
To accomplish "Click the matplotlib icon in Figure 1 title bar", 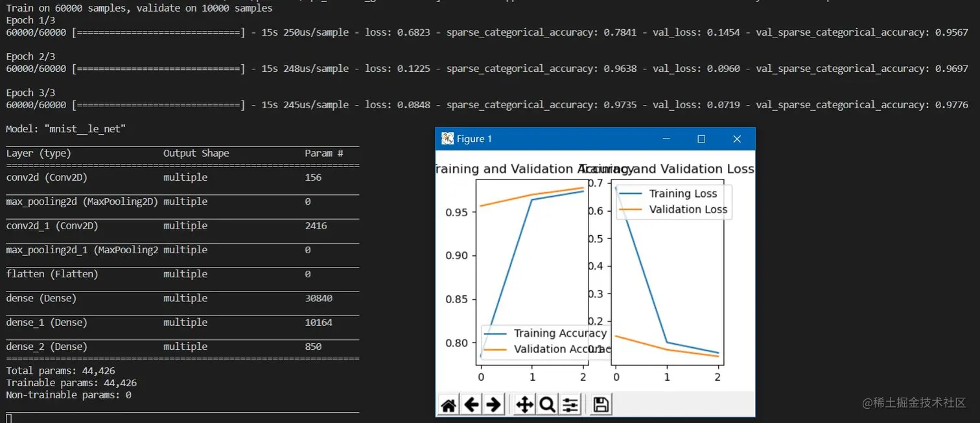I will (x=447, y=139).
